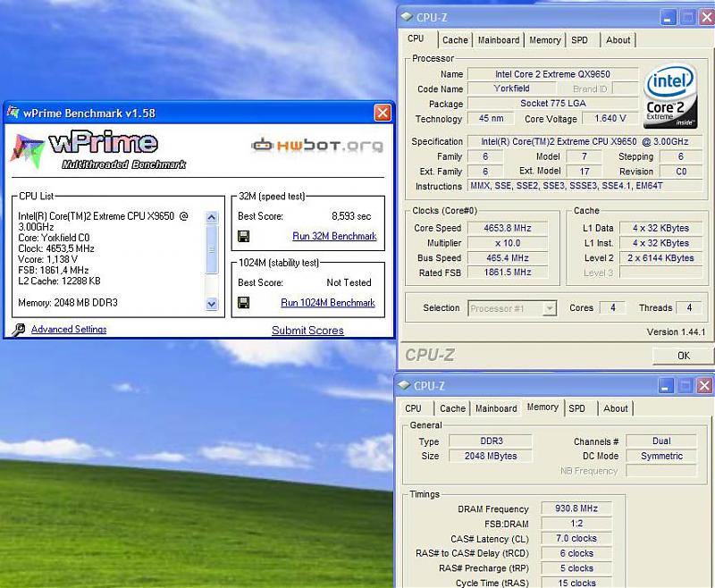Open About tab in top CPU-Z window

point(618,40)
